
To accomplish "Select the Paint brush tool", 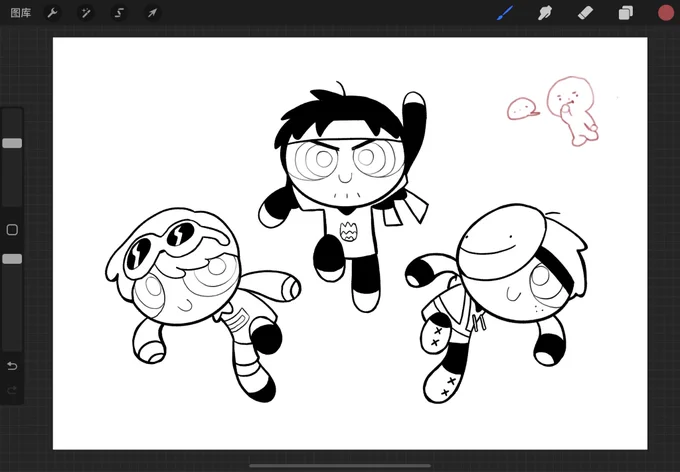I will click(505, 13).
